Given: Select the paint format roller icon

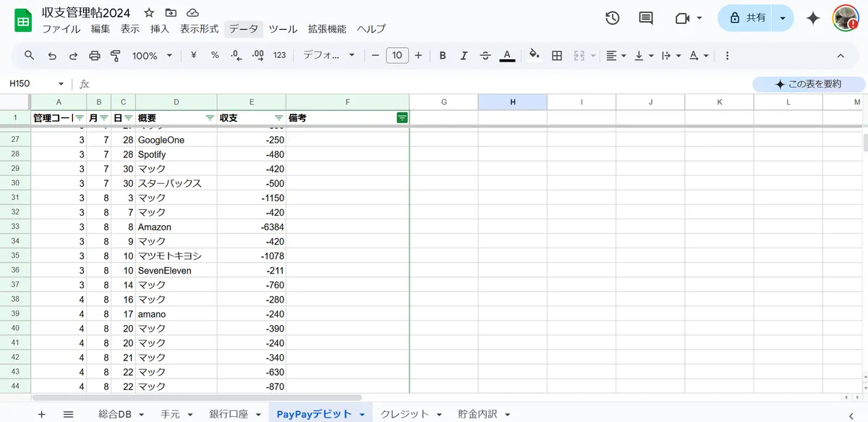Looking at the screenshot, I should point(116,56).
